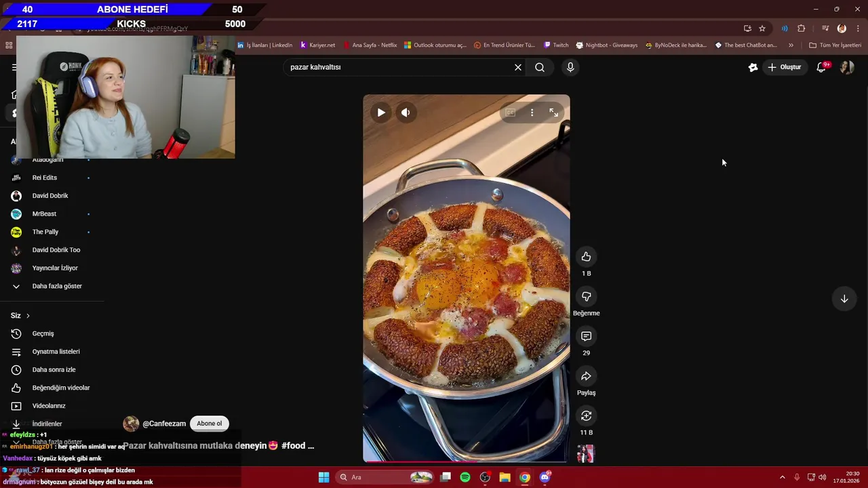Open the Windows Start menu
The height and width of the screenshot is (488, 868).
click(x=323, y=477)
